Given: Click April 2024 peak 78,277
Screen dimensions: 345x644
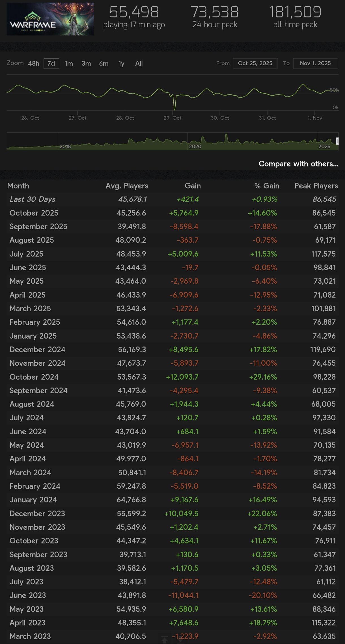Looking at the screenshot, I should point(324,459).
